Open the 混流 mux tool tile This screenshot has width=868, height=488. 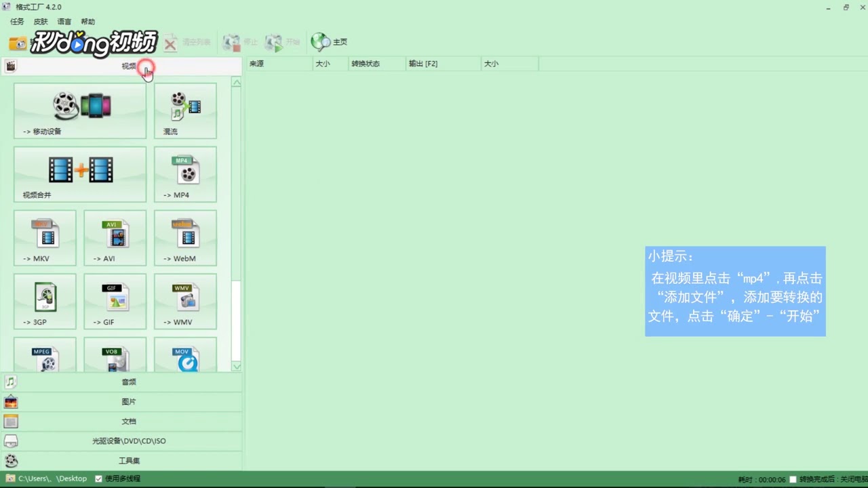(x=185, y=111)
